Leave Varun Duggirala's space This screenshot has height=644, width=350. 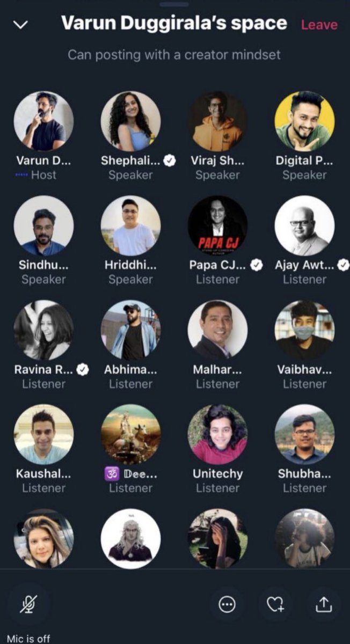[319, 25]
